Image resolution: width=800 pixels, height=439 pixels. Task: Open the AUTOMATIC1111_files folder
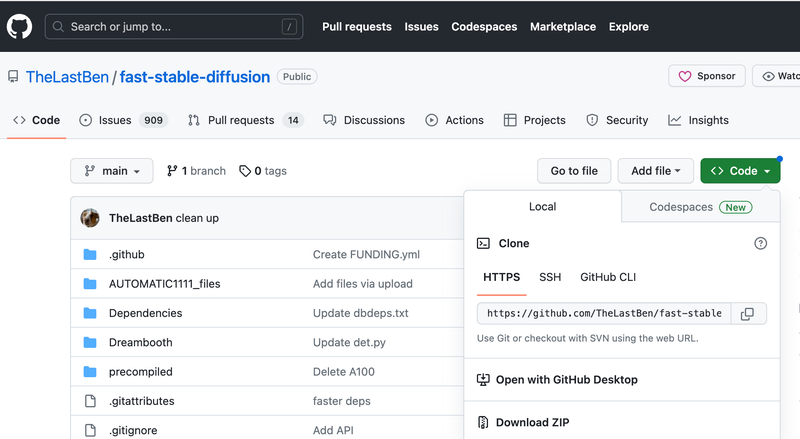[164, 284]
